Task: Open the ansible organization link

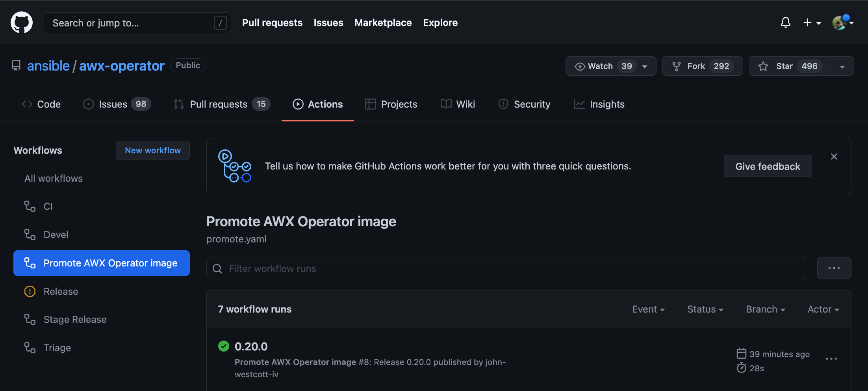Action: click(x=48, y=66)
